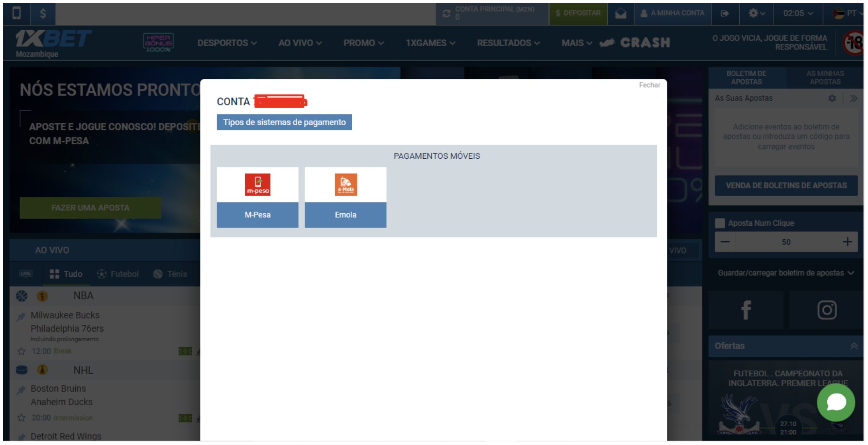The height and width of the screenshot is (445, 868).
Task: Open the settings gear dropdown in top bar
Action: pyautogui.click(x=756, y=14)
